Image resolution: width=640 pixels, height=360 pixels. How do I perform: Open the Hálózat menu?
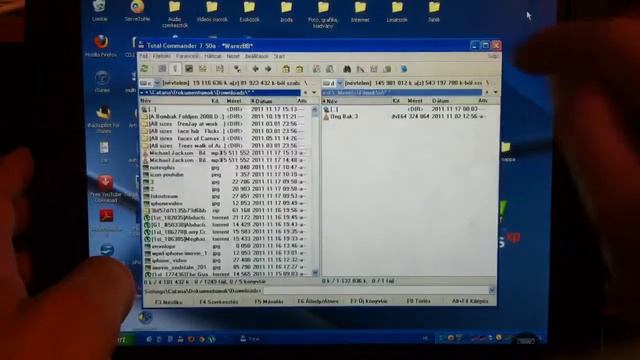click(x=213, y=56)
